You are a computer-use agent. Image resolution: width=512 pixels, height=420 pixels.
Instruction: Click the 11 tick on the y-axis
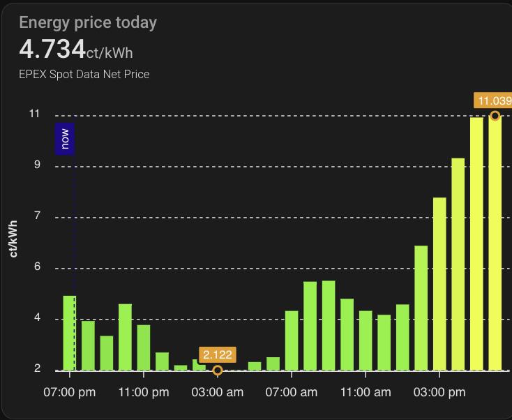tap(34, 114)
